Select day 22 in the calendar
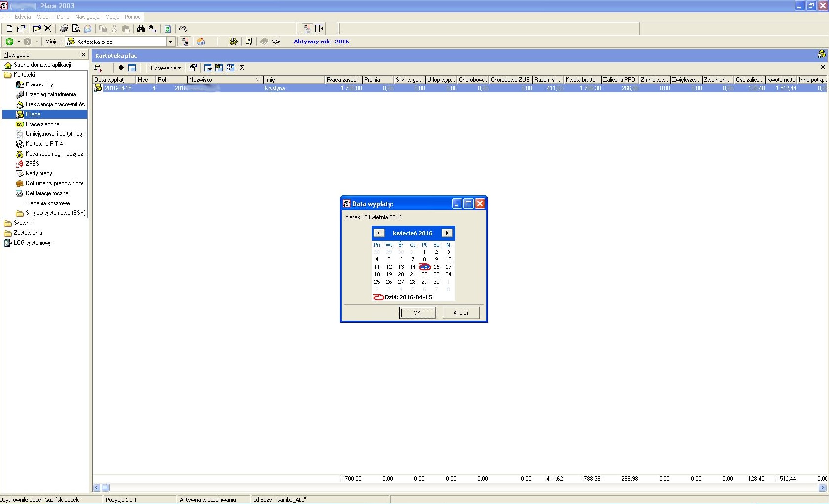The image size is (829, 504). pos(424,274)
